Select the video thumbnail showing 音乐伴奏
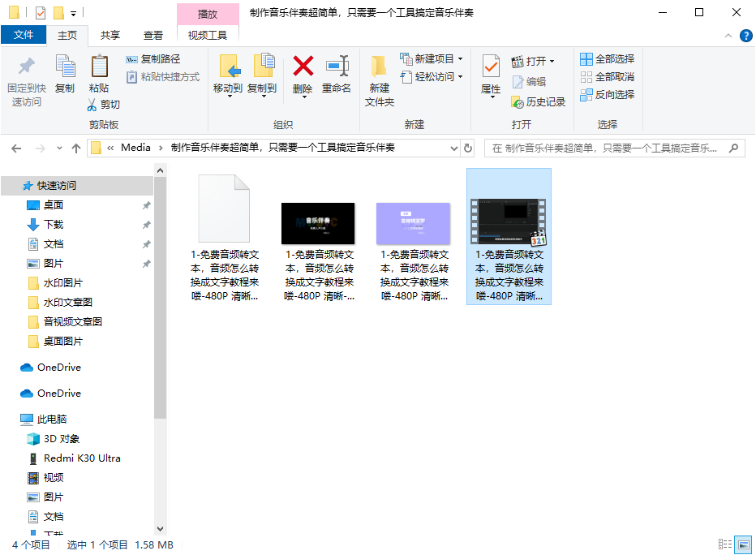756x555 pixels. (x=318, y=223)
